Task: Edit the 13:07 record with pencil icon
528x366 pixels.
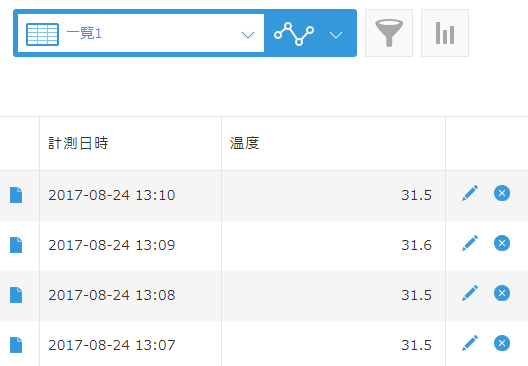Action: 470,343
